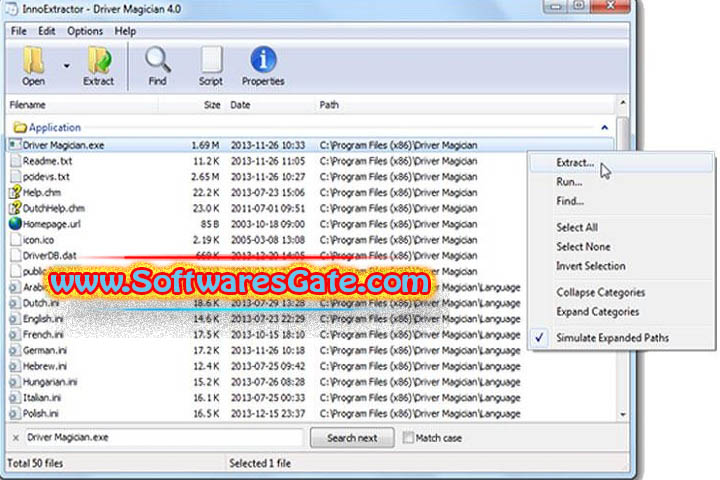The image size is (720, 480).
Task: Click the pcidevs.txt size 2.65 M
Action: click(205, 177)
